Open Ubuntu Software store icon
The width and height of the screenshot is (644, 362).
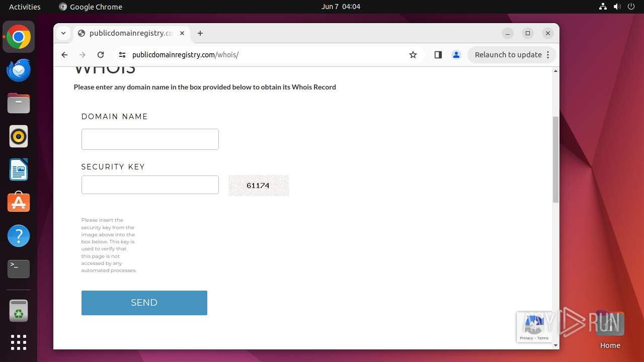click(19, 203)
